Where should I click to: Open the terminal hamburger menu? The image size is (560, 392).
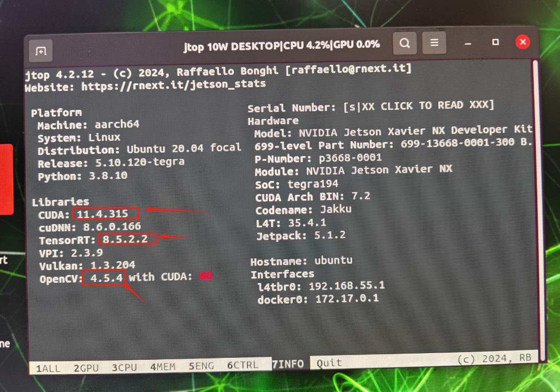(434, 43)
